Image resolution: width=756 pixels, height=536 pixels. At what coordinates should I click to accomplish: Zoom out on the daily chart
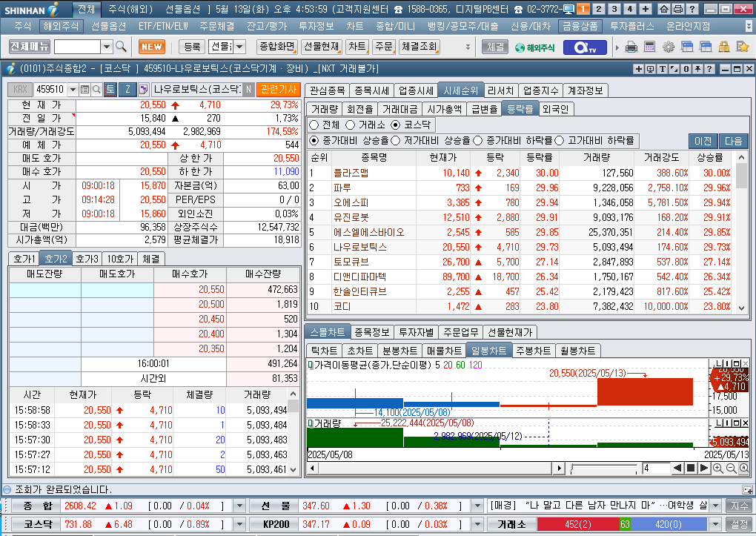(731, 468)
